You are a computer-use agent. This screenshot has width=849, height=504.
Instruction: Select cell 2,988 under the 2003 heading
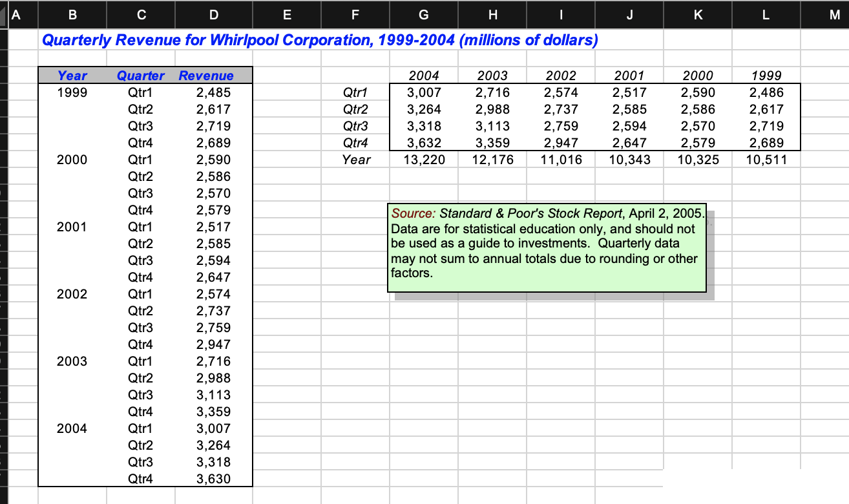tap(492, 109)
